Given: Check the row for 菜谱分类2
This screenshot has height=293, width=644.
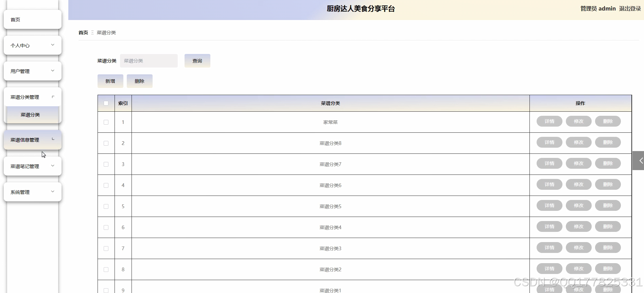Looking at the screenshot, I should [106, 270].
